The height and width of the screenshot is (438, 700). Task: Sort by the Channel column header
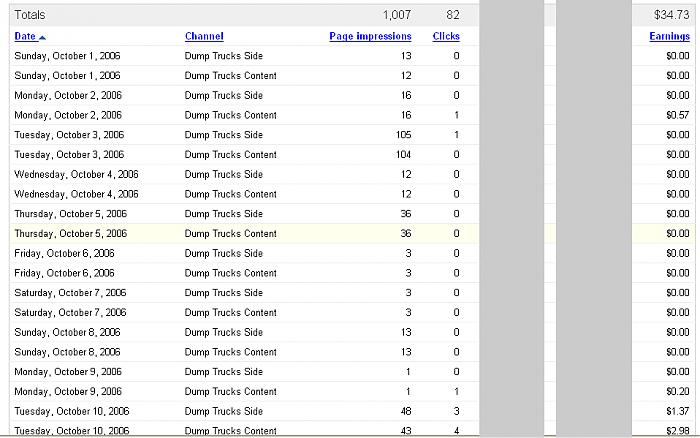pyautogui.click(x=204, y=37)
